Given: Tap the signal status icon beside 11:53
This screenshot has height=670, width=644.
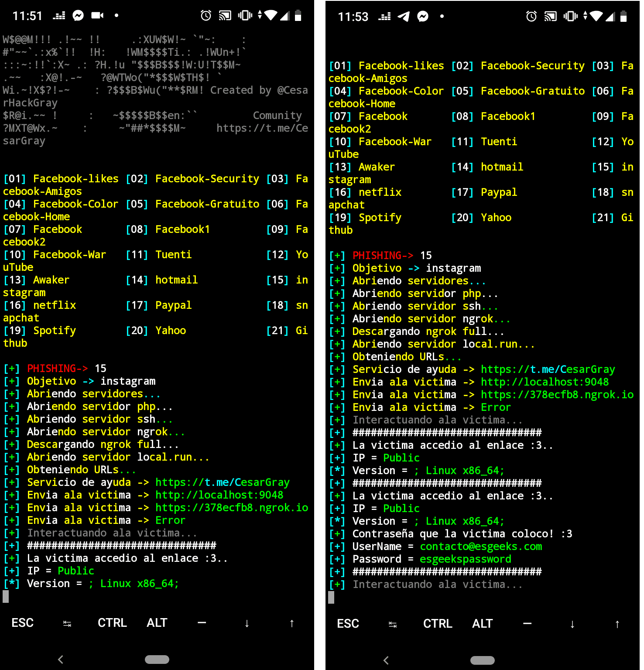Looking at the screenshot, I should (x=384, y=17).
